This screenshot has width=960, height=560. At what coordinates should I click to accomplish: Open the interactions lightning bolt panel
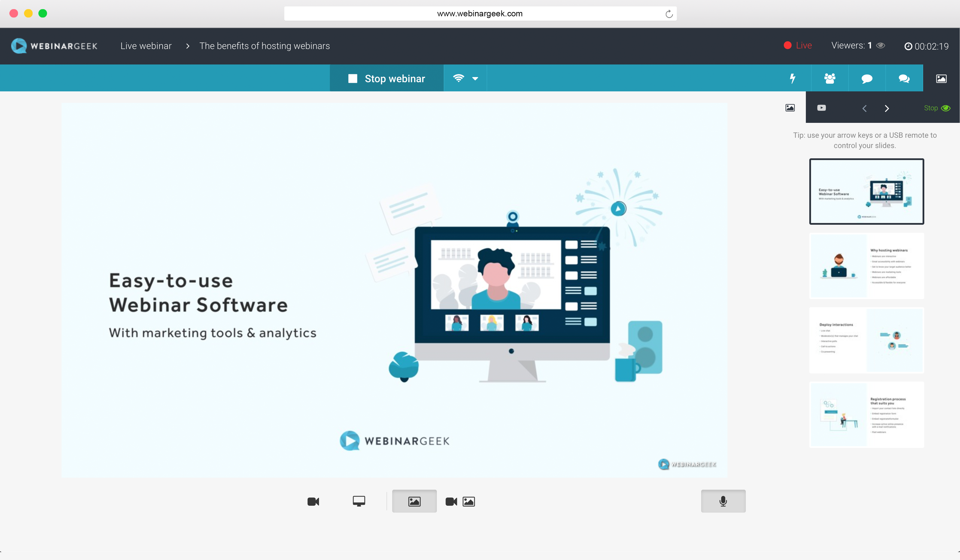792,78
